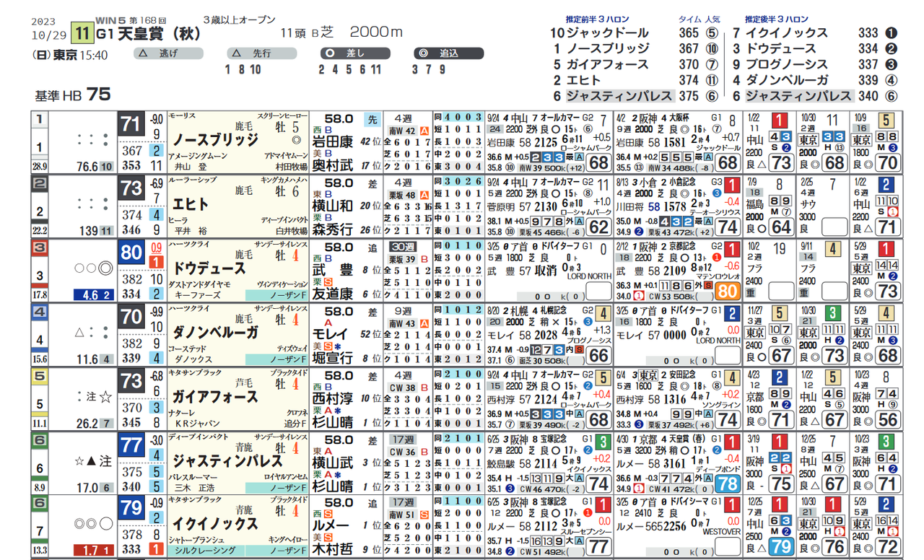
Task: Click the white gate 1 box
Action: click(x=40, y=120)
